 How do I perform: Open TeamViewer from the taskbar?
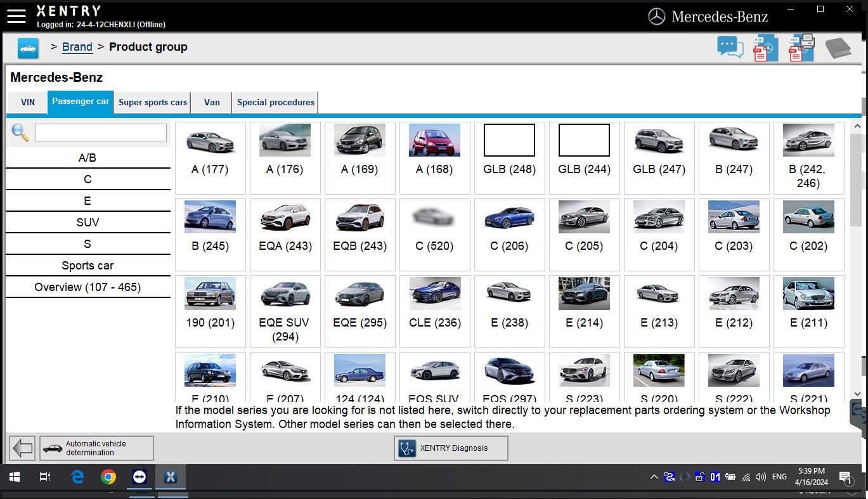pos(139,477)
